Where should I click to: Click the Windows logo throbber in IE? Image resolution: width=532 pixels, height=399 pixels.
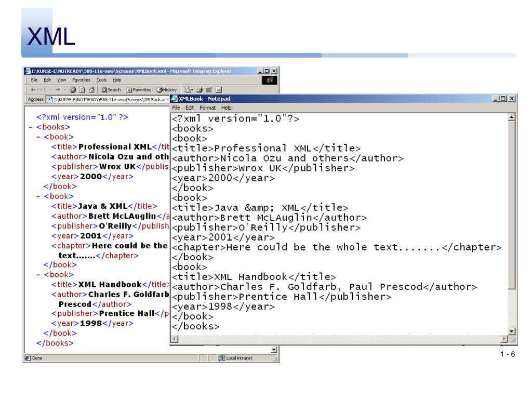point(270,80)
